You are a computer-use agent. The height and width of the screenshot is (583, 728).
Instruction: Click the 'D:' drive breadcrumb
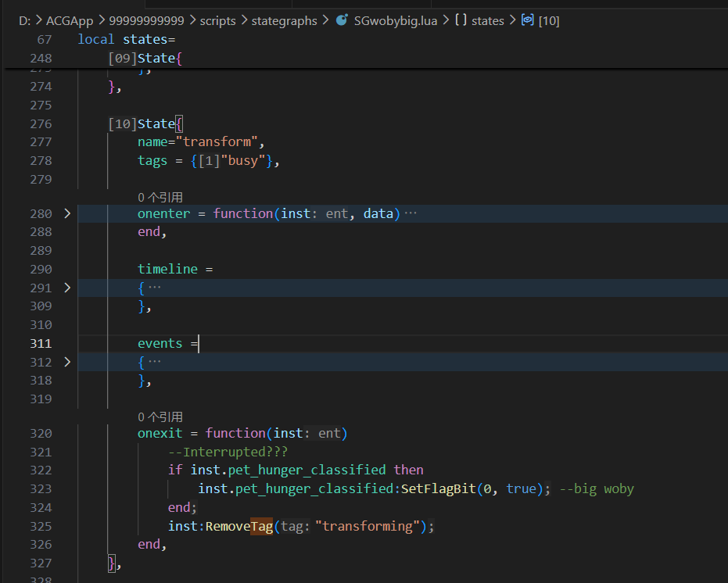pyautogui.click(x=24, y=21)
